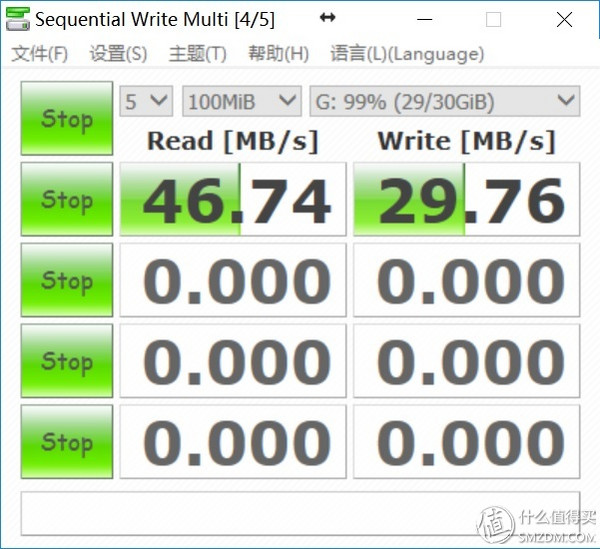Screen dimensions: 600x549
Task: Click the Stop button in fourth test row
Action: pos(67,361)
